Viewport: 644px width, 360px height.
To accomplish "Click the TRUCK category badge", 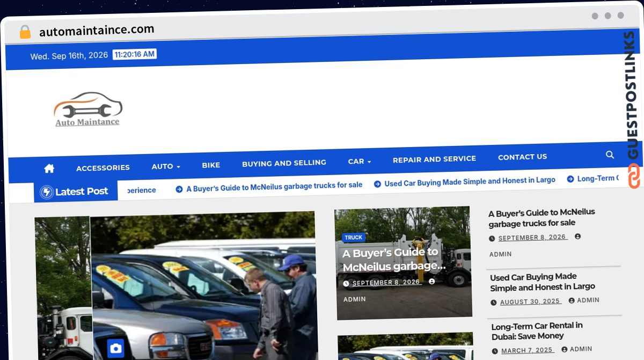I will 353,237.
